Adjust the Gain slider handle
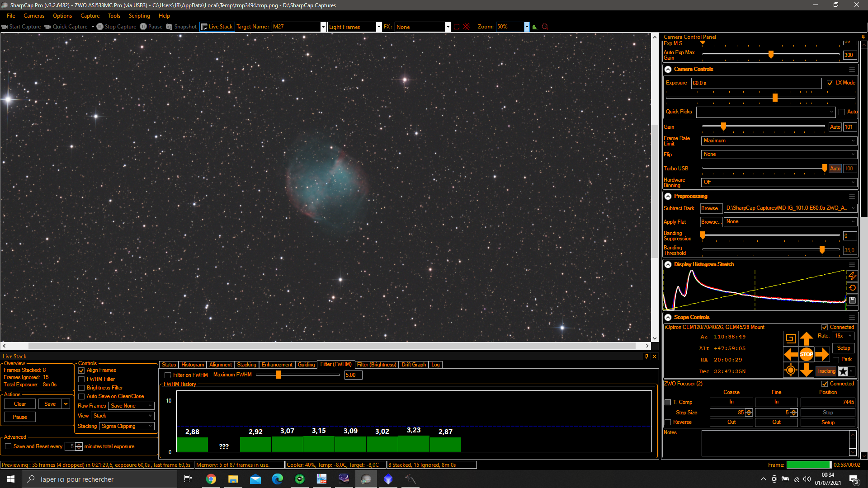The height and width of the screenshot is (488, 868). 723,127
